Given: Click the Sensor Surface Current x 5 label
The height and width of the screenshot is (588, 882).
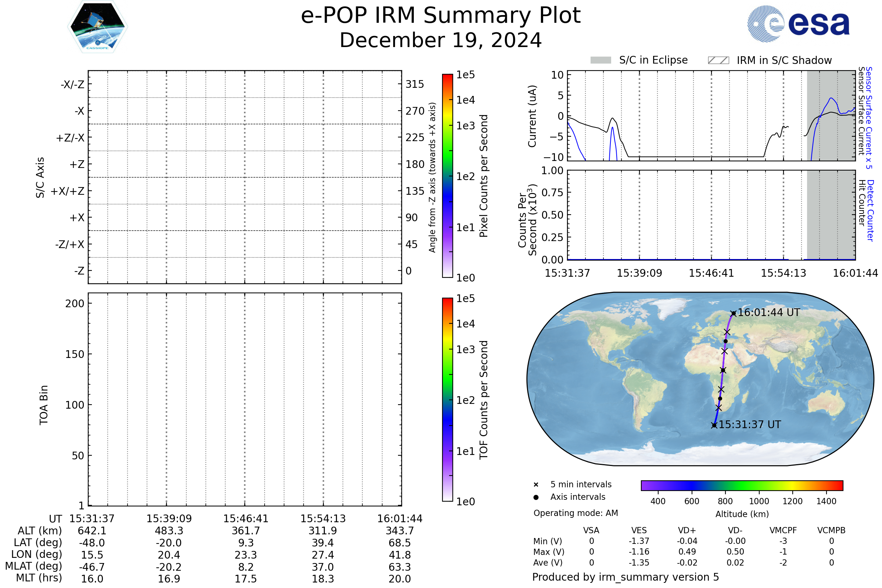Looking at the screenshot, I should [869, 118].
